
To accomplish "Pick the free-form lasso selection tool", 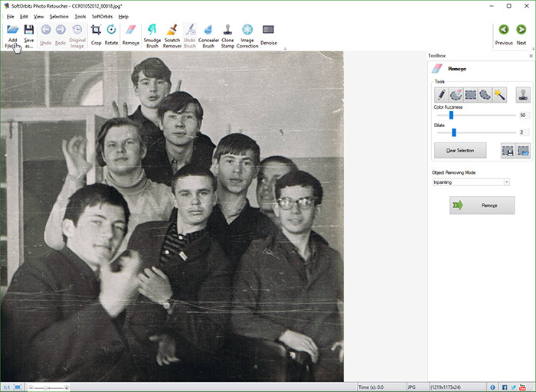I will click(485, 95).
